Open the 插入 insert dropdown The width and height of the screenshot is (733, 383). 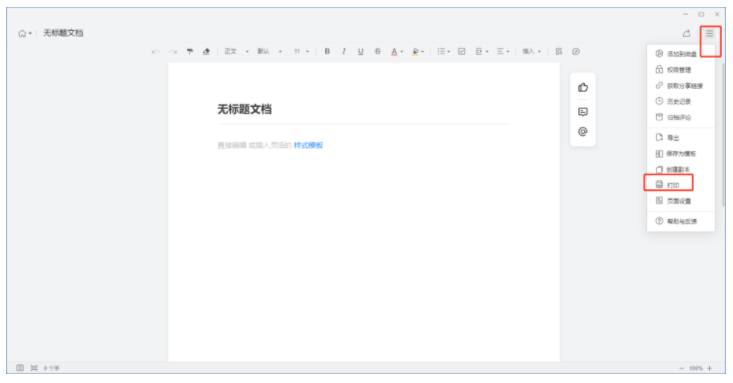coord(532,51)
